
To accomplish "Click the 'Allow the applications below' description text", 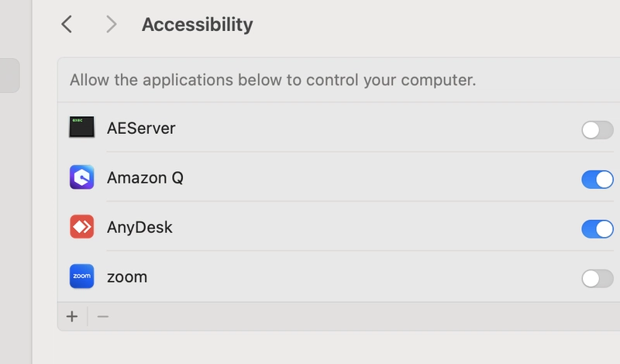I will (x=273, y=80).
